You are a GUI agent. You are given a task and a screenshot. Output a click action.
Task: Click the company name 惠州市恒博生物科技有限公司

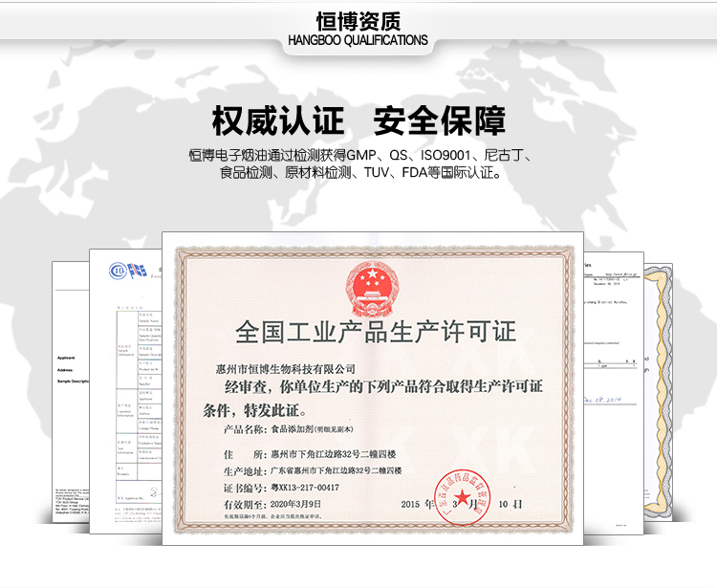[x=285, y=368]
